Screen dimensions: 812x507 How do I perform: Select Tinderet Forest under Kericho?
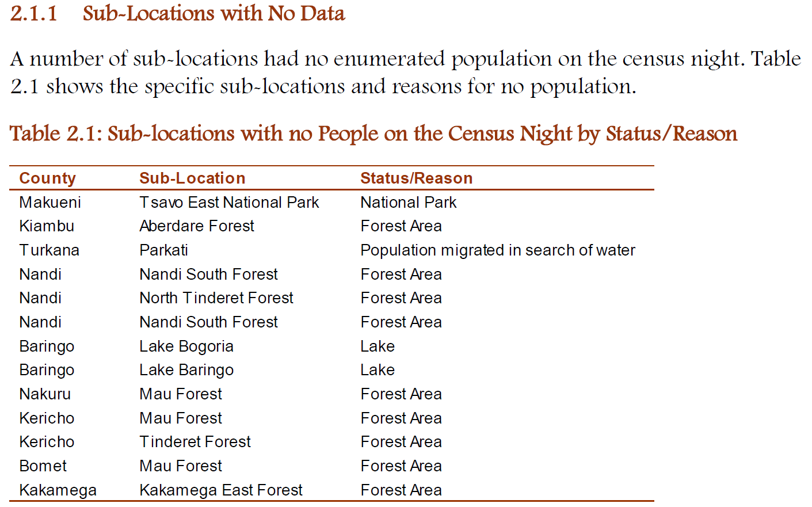pos(195,442)
